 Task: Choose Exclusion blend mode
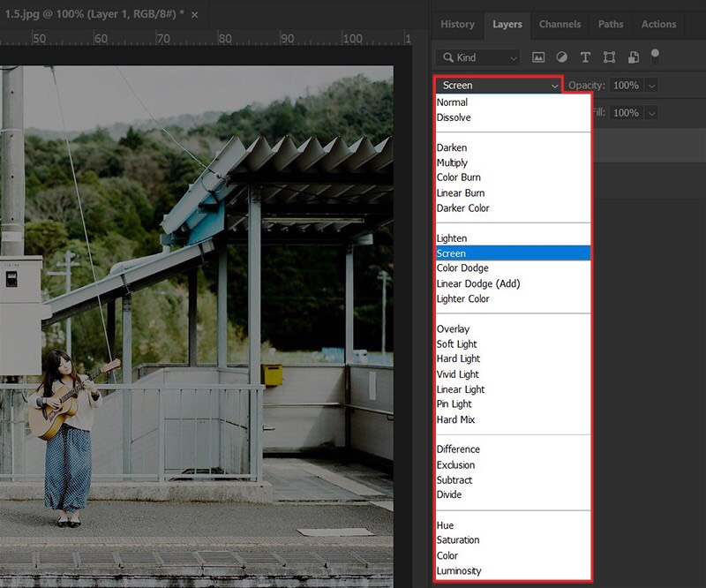pos(514,464)
